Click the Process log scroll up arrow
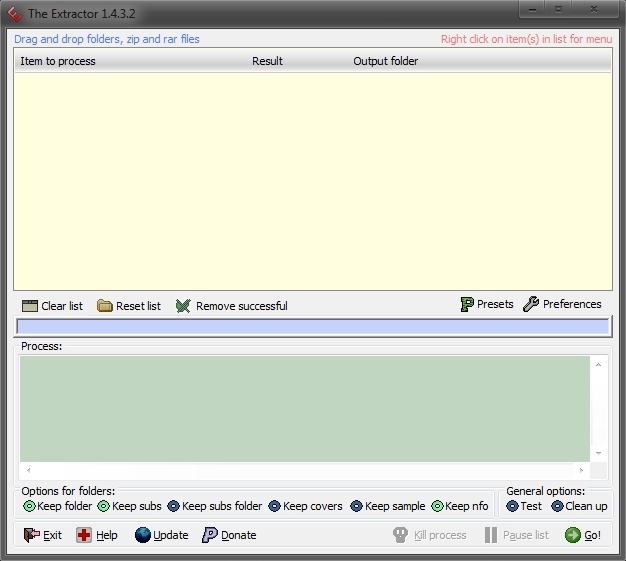The width and height of the screenshot is (626, 561). coord(598,365)
